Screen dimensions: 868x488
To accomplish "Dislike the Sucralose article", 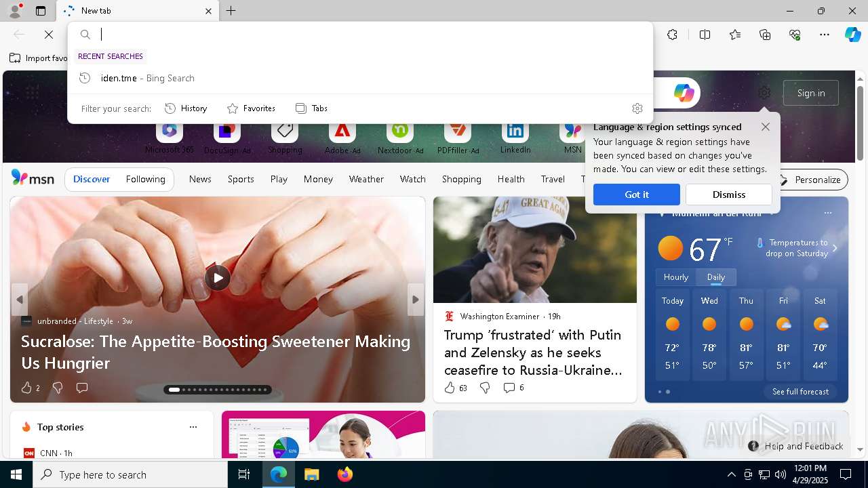I will 58,388.
